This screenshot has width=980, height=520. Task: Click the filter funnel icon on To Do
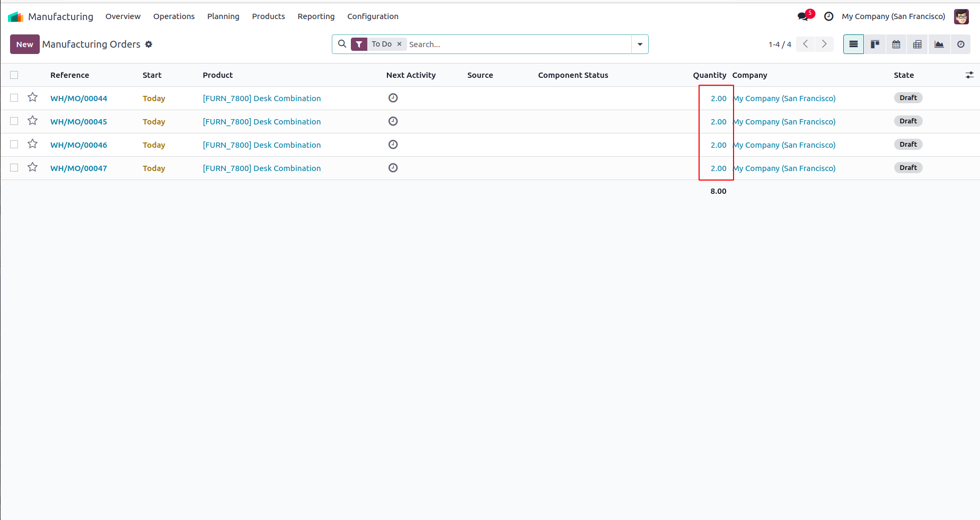(359, 44)
